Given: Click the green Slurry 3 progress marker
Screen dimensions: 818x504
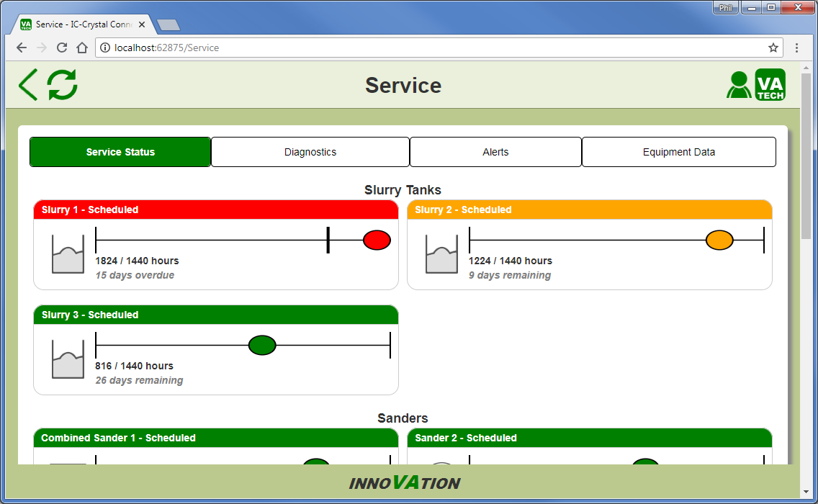Looking at the screenshot, I should coord(262,346).
